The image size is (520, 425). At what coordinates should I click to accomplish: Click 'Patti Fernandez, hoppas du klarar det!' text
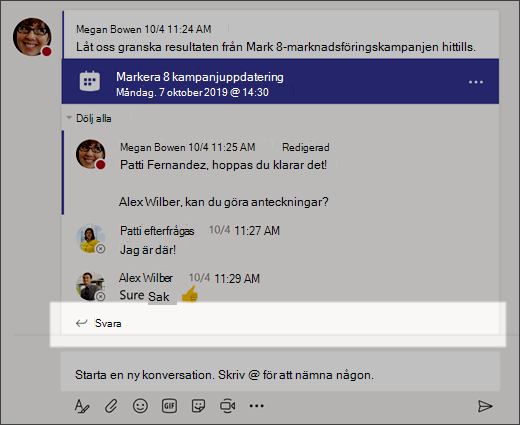tap(223, 165)
